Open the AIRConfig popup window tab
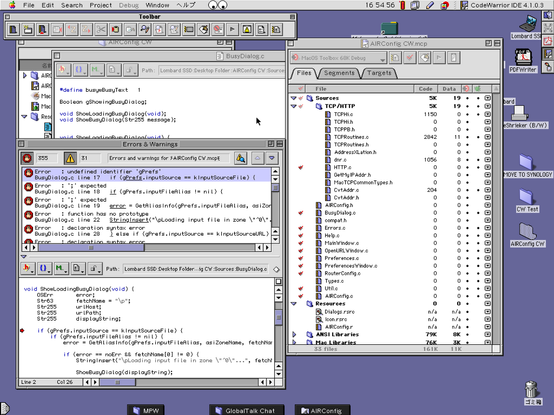This screenshot has height=415, width=554. [x=322, y=410]
